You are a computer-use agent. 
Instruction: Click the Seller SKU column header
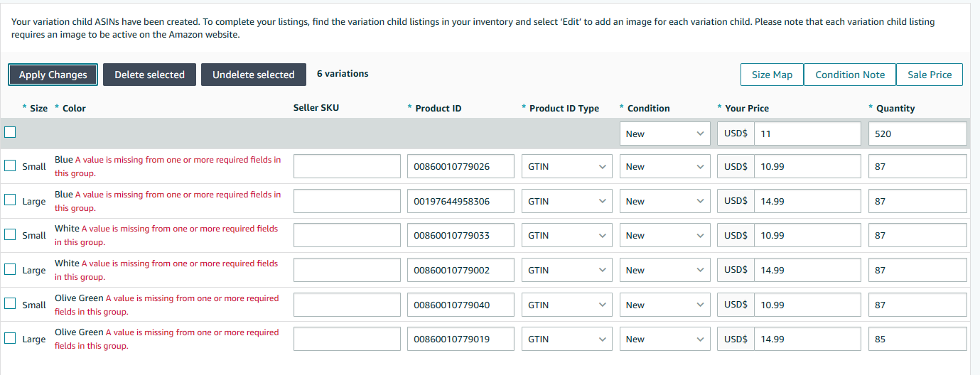click(316, 108)
